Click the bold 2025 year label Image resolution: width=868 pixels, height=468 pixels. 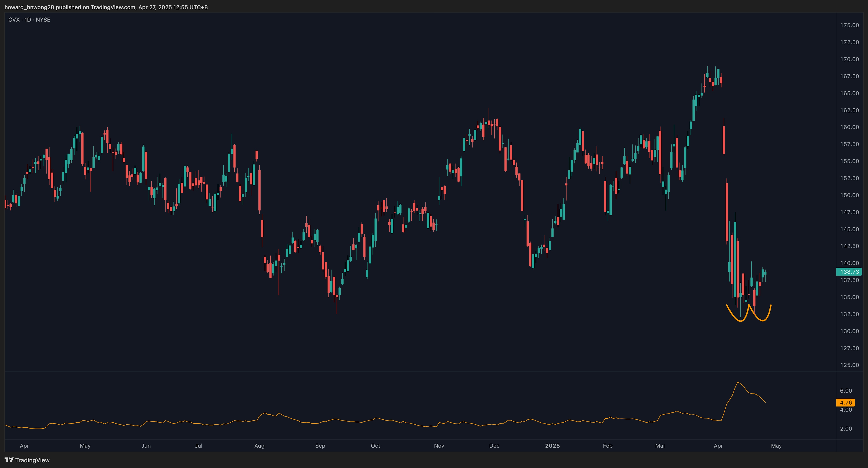pyautogui.click(x=552, y=445)
